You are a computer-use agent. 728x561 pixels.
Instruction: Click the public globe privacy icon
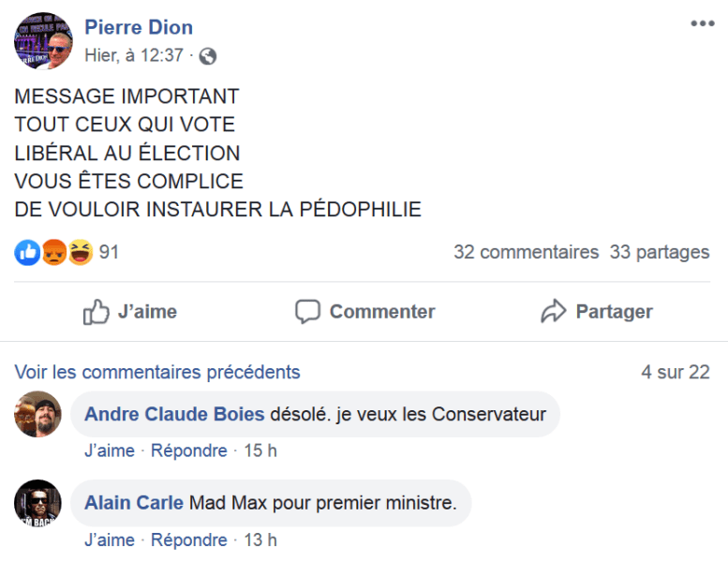click(x=208, y=56)
